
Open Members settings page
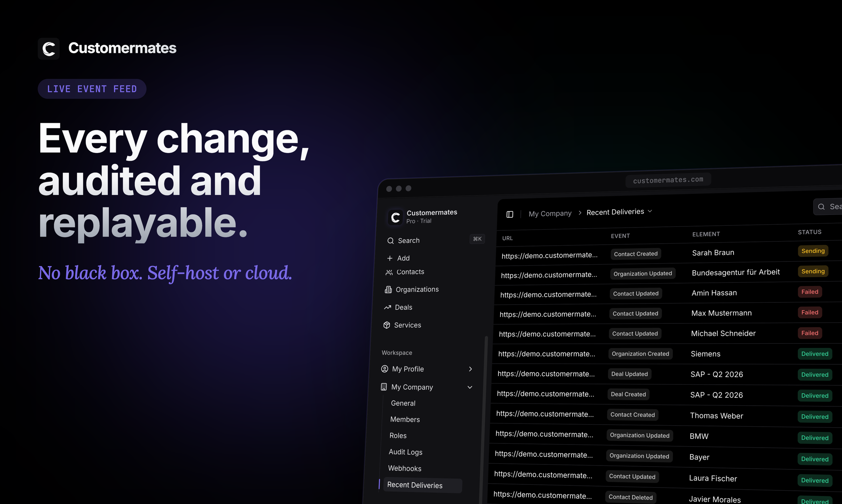tap(405, 419)
